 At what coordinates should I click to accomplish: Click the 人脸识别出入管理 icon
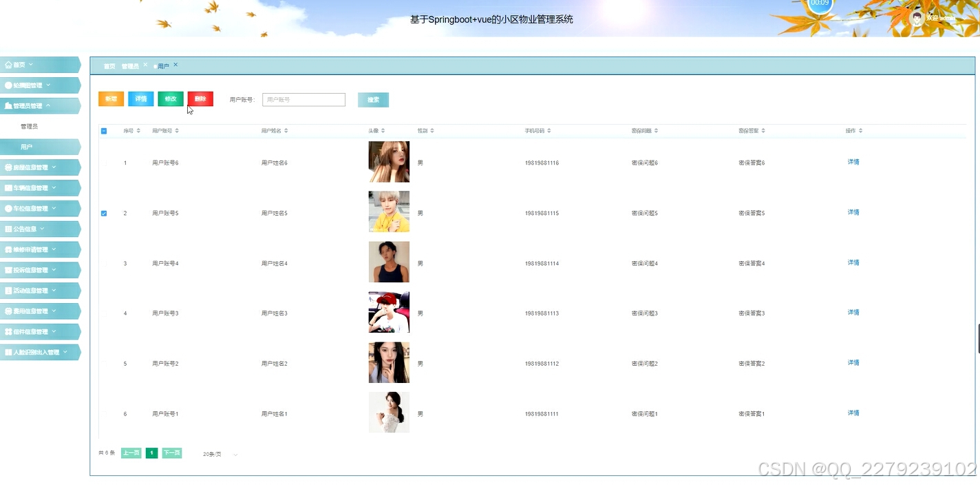tap(9, 351)
